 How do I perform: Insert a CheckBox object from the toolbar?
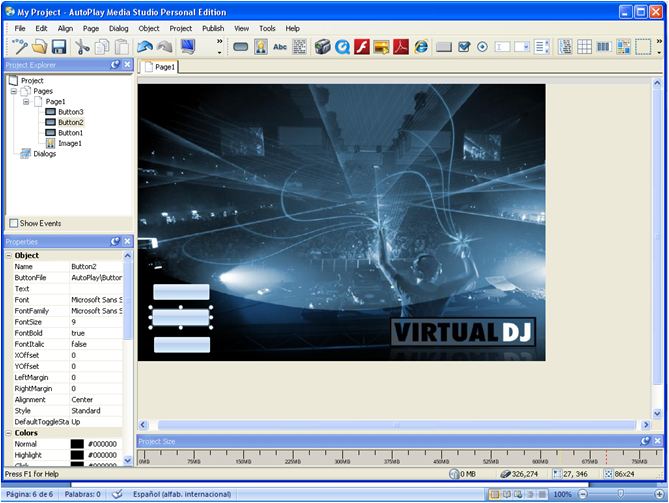[x=464, y=47]
